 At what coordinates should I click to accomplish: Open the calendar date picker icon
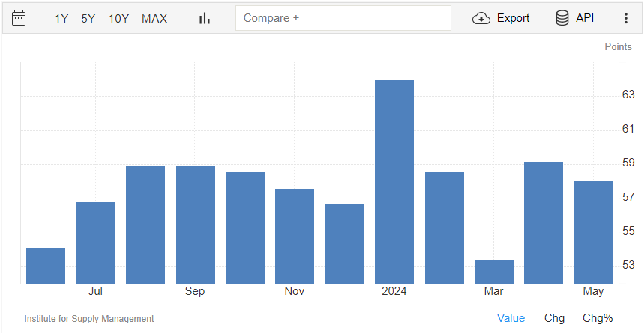19,18
